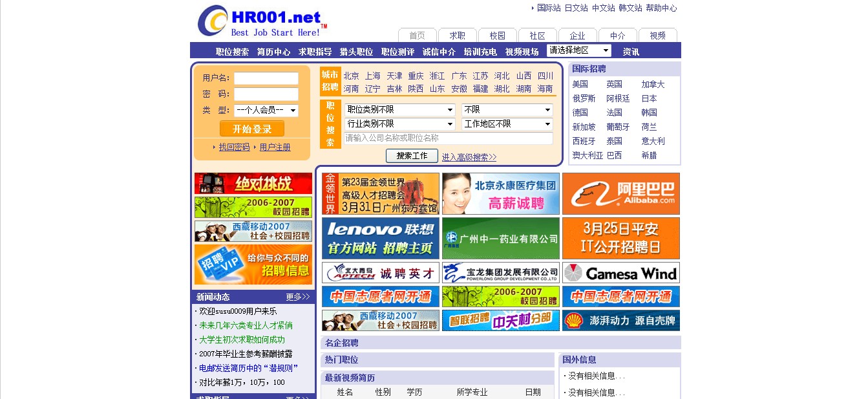Switch to the 视频 tab

658,36
